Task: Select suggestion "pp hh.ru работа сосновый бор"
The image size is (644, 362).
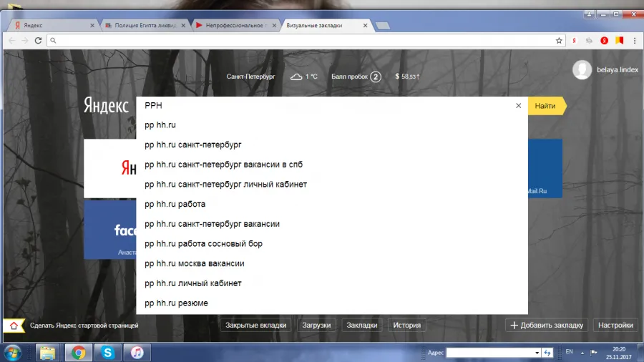Action: (x=332, y=244)
